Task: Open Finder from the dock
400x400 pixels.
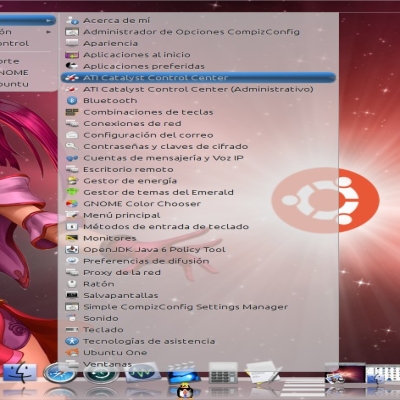Action: point(20,373)
